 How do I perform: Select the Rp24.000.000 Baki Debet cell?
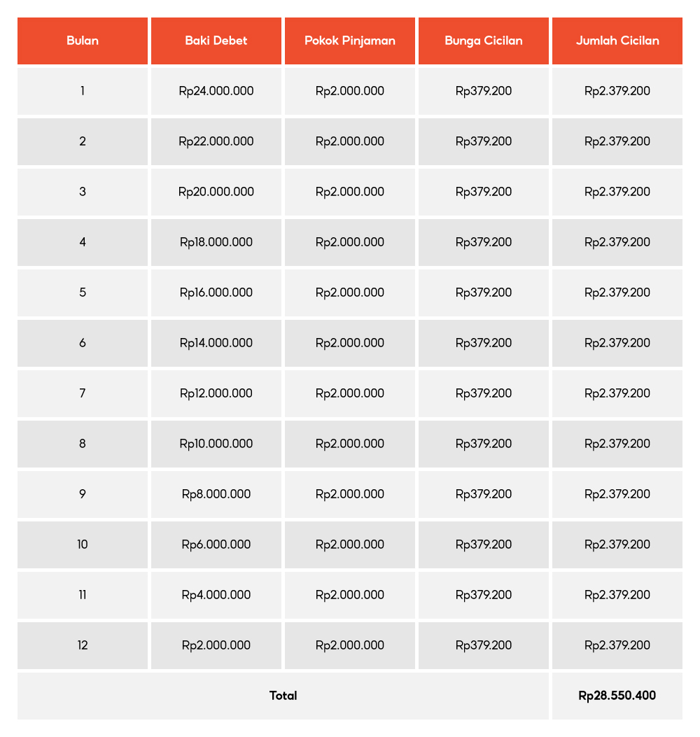coord(216,91)
